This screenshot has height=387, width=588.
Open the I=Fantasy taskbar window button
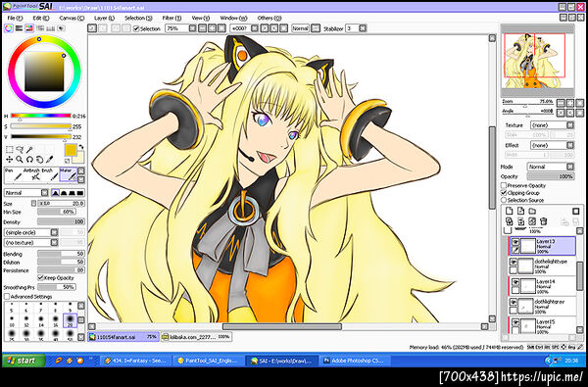pyautogui.click(x=136, y=361)
